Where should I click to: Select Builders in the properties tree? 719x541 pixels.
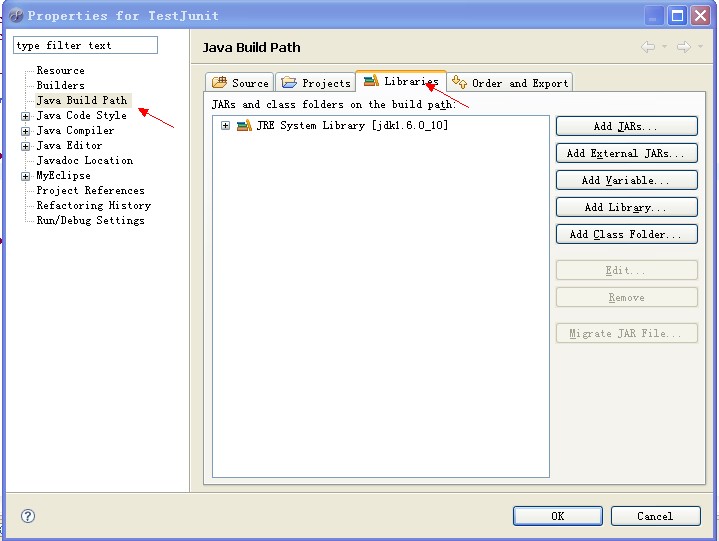pyautogui.click(x=61, y=85)
